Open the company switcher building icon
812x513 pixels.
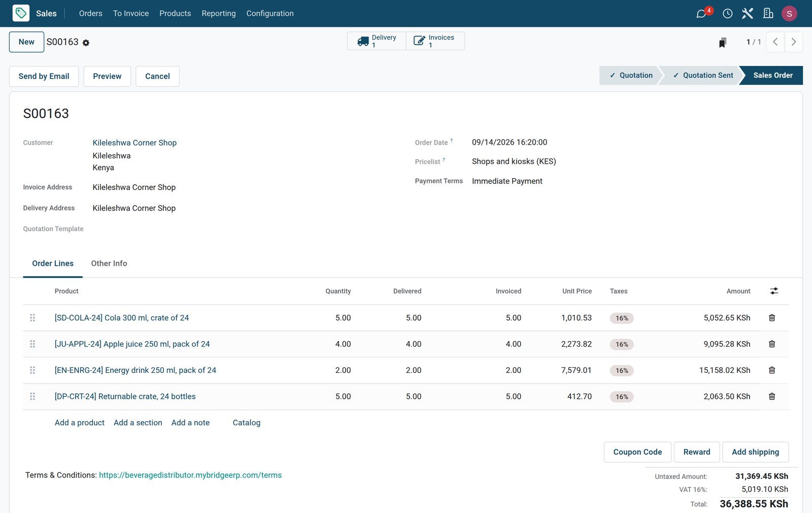[768, 14]
